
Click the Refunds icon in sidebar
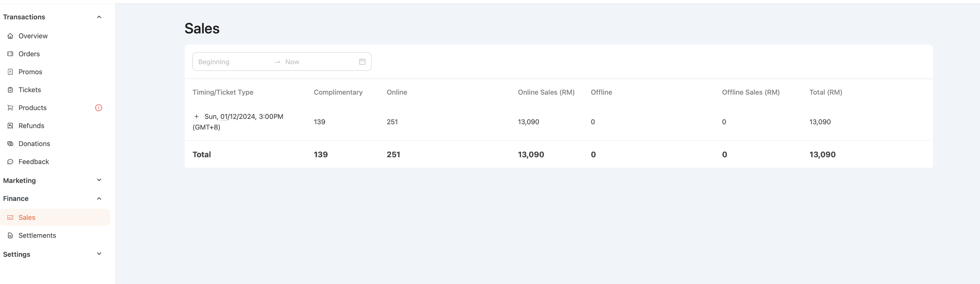click(10, 126)
